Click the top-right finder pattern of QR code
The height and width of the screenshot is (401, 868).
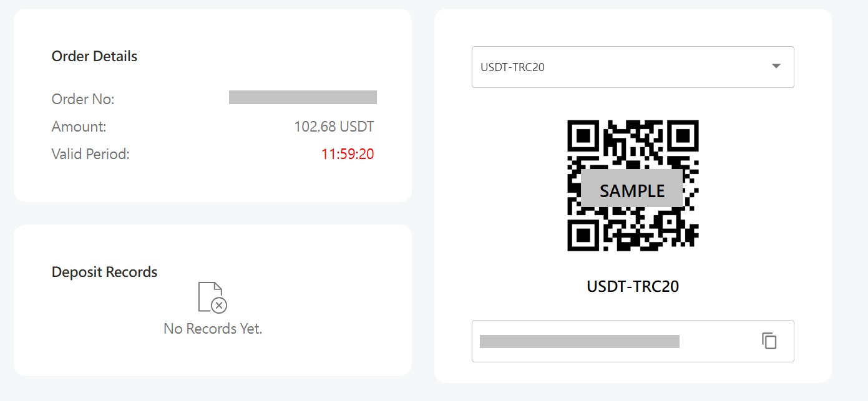pyautogui.click(x=683, y=135)
